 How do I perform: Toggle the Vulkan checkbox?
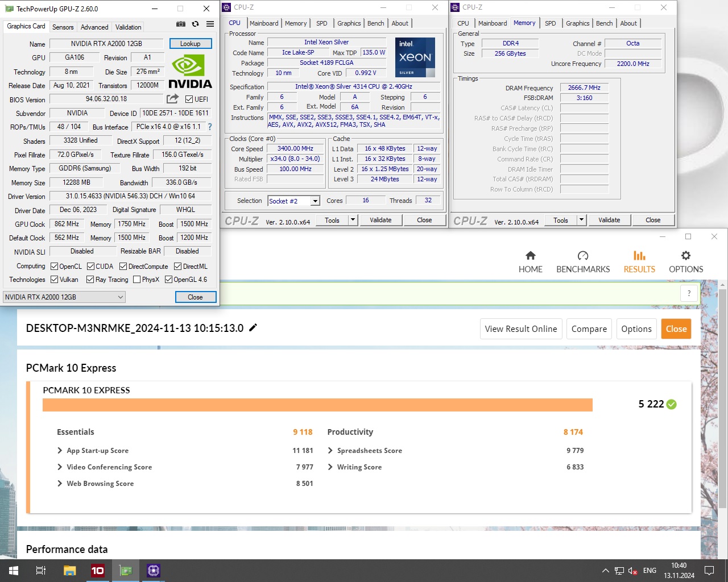[x=54, y=279]
